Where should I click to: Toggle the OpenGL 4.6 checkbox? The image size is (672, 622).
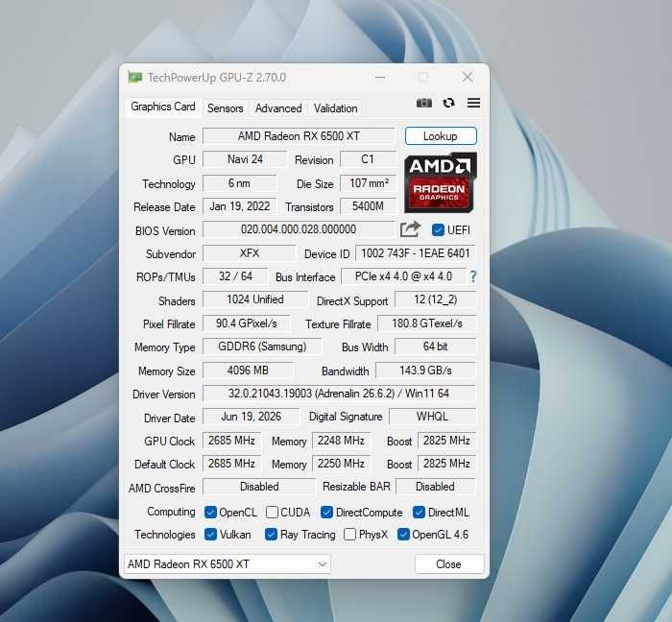403,535
